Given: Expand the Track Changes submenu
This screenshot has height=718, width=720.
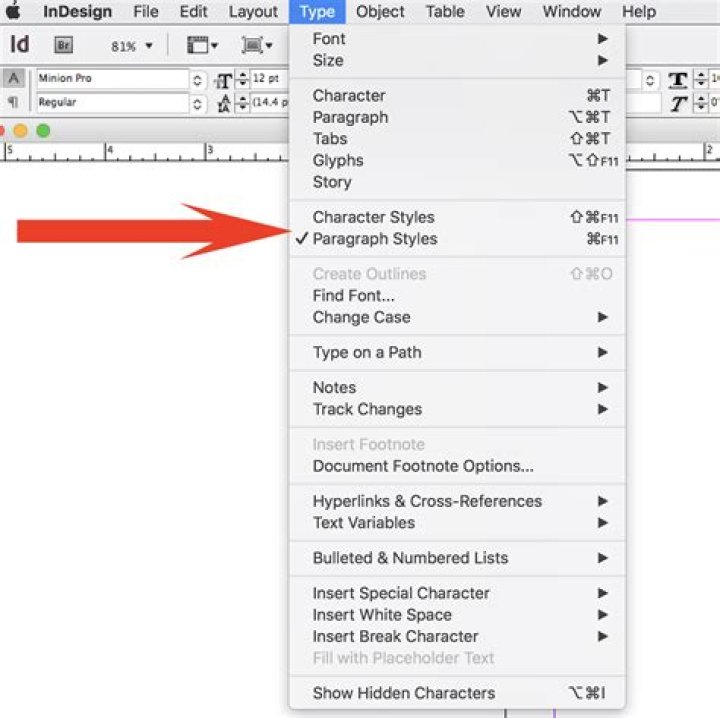Looking at the screenshot, I should [457, 409].
